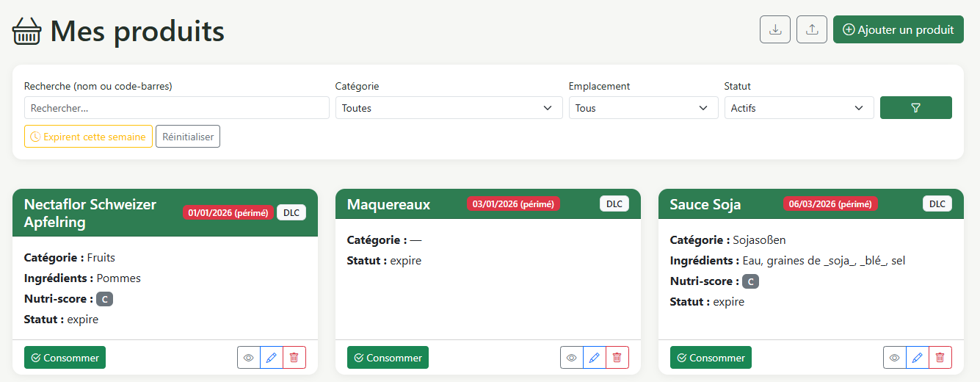Click Ajouter un produit button
Screen dimensions: 980x382
[x=899, y=29]
